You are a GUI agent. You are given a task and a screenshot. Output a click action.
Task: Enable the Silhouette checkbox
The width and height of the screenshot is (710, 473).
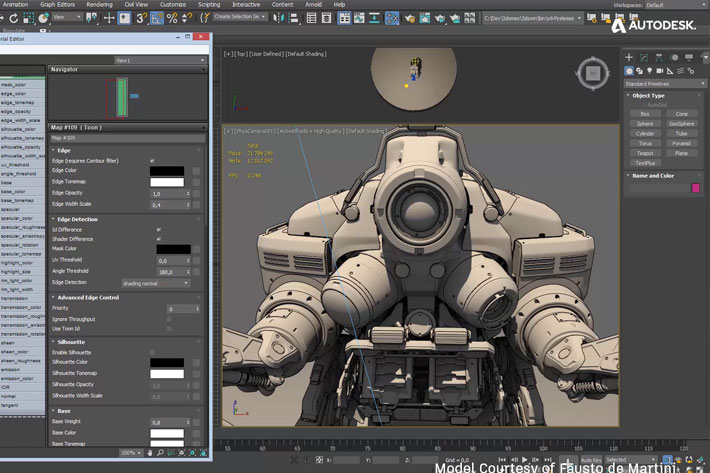(x=152, y=352)
